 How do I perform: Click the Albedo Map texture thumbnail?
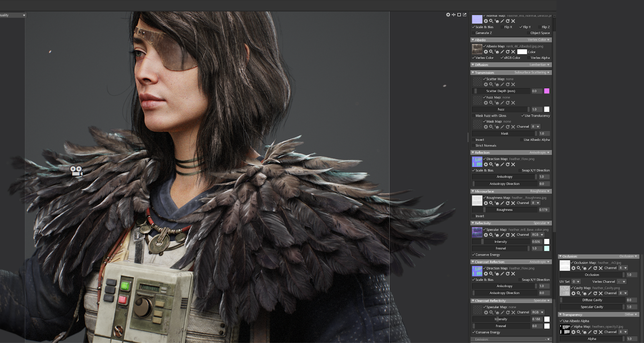477,50
